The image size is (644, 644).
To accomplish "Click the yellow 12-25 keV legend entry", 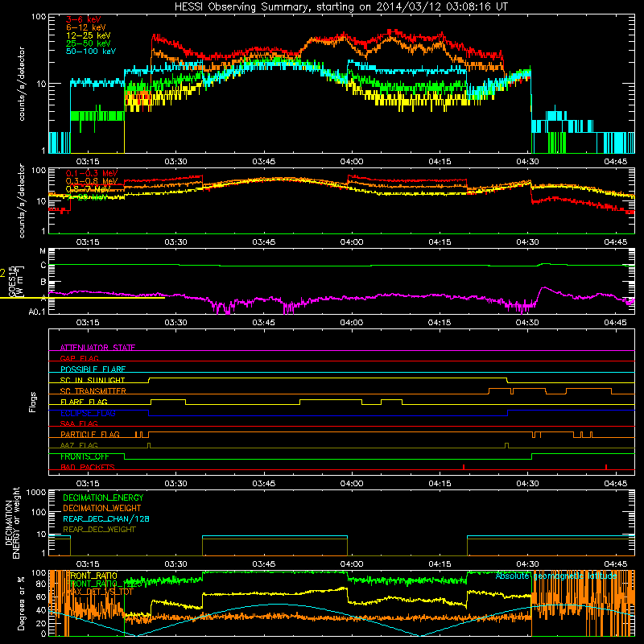I will coord(88,35).
